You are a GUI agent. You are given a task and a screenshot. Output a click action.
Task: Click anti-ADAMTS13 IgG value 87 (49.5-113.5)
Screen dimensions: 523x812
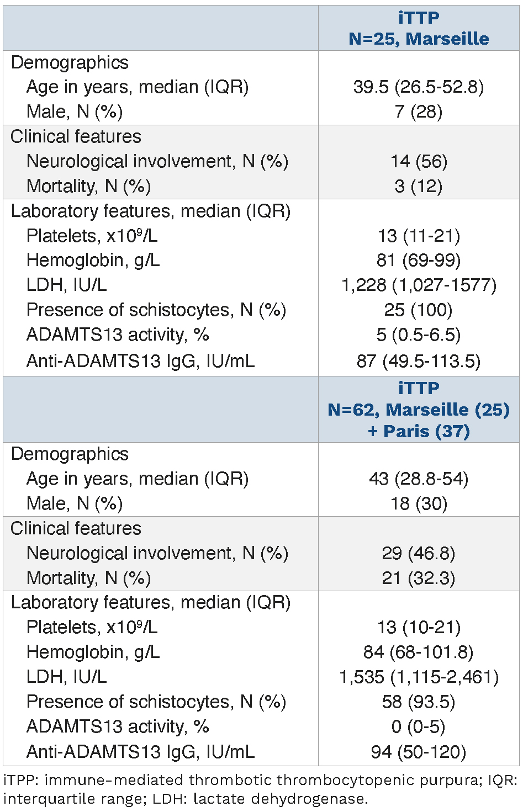point(419,361)
